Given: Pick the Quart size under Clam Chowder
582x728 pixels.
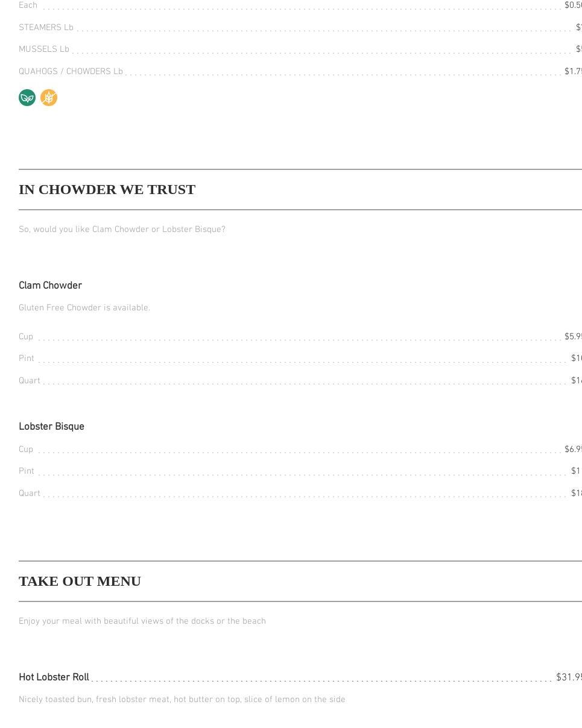Looking at the screenshot, I should point(30,381).
